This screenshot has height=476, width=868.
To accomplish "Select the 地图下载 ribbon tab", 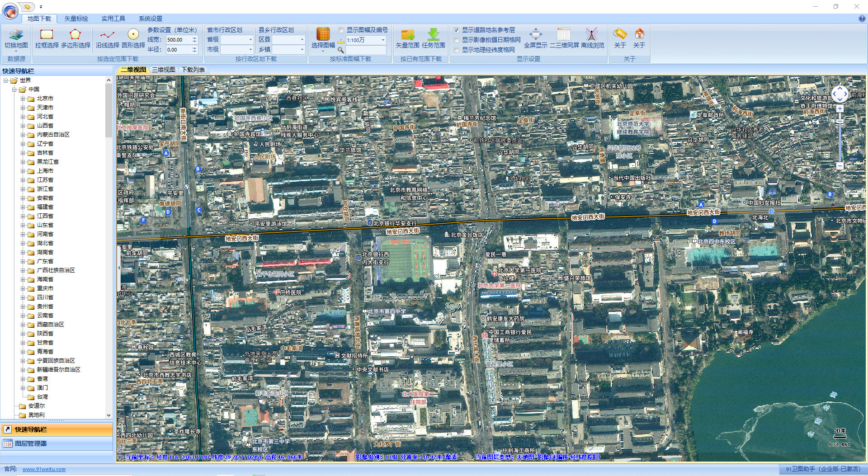I will [x=39, y=19].
